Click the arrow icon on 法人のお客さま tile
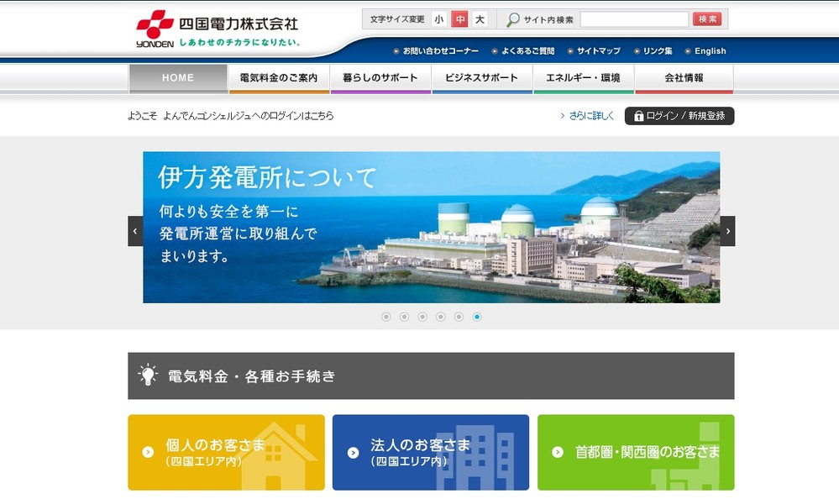Screen dimensions: 839x504 click(353, 452)
